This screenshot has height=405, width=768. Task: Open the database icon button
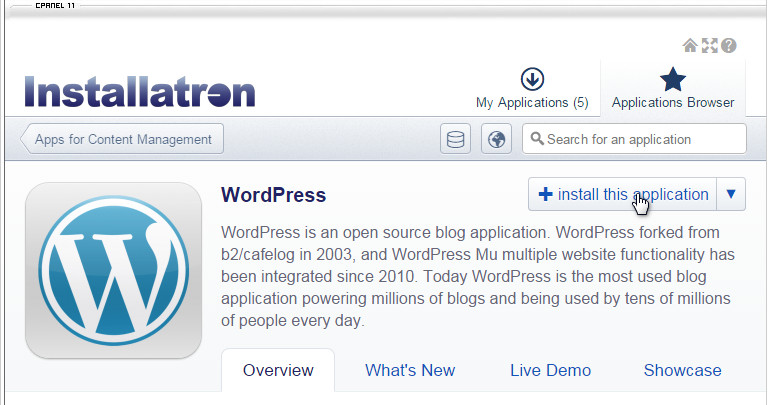[x=455, y=139]
